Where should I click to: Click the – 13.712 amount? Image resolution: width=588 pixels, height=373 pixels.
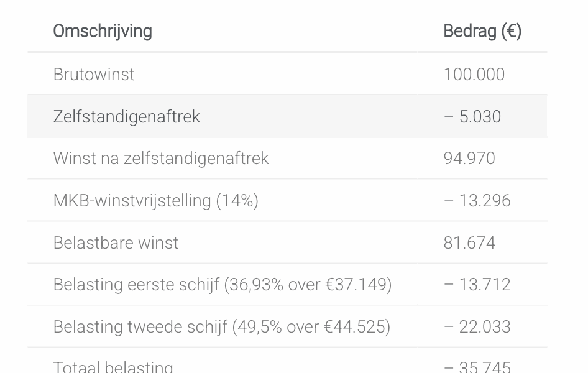[477, 285]
